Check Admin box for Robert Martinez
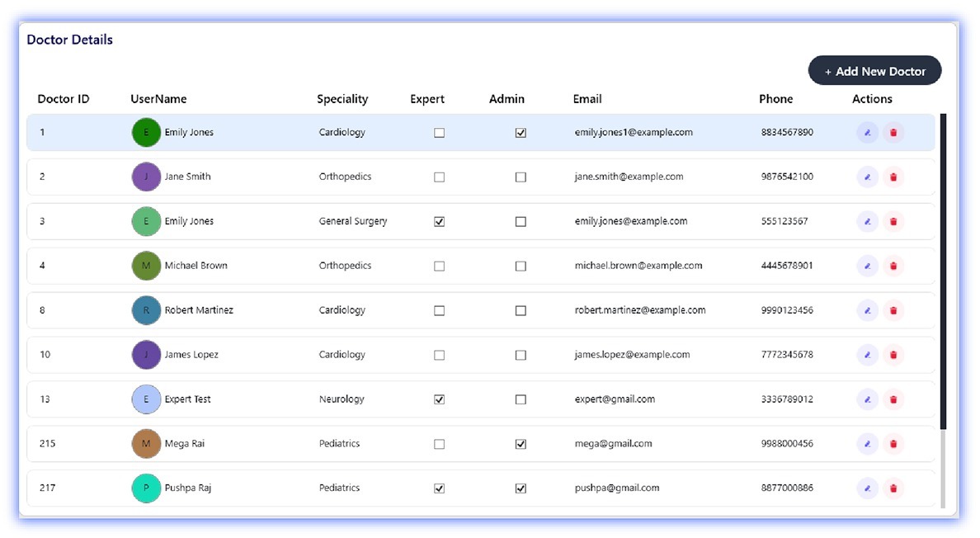Viewport: 980px width, 538px height. click(x=521, y=311)
